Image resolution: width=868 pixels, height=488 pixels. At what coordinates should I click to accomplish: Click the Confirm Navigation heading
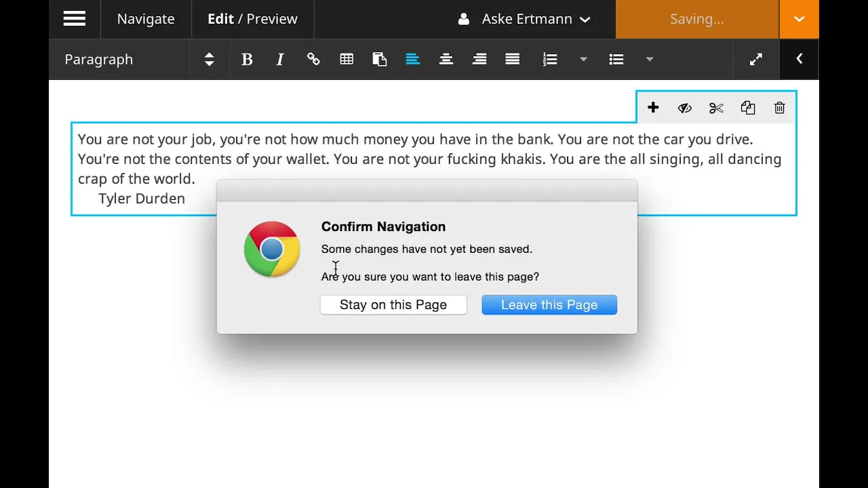coord(383,227)
